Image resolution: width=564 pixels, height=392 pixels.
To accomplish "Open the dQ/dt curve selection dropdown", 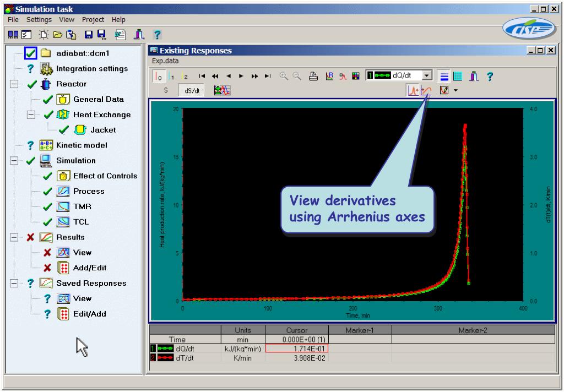I will [427, 75].
